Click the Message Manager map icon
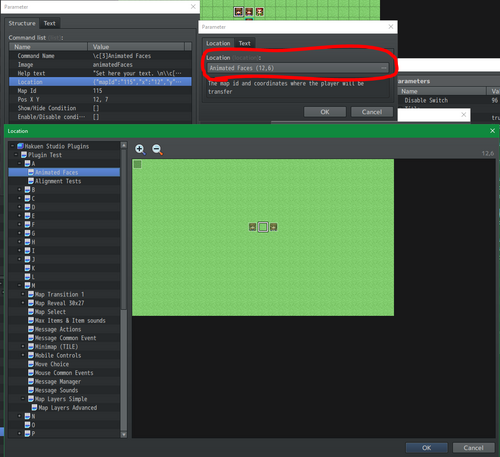The height and width of the screenshot is (457, 500). (x=31, y=381)
